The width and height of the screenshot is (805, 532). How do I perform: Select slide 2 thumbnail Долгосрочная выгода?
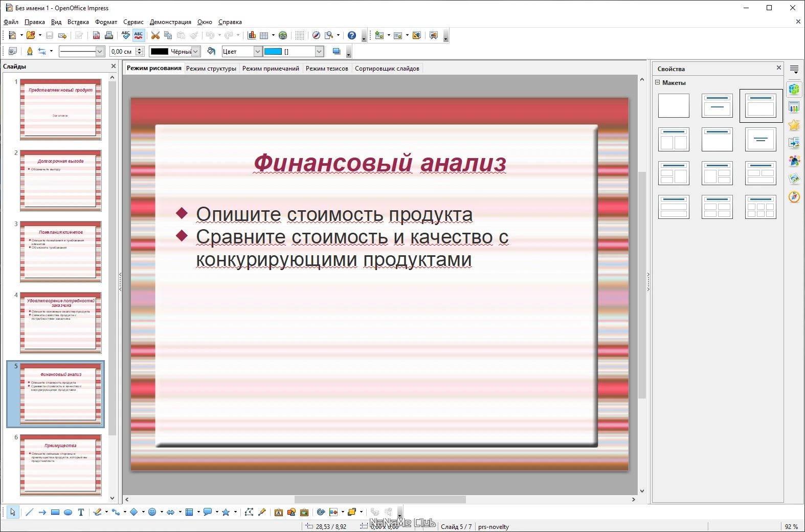(x=61, y=181)
